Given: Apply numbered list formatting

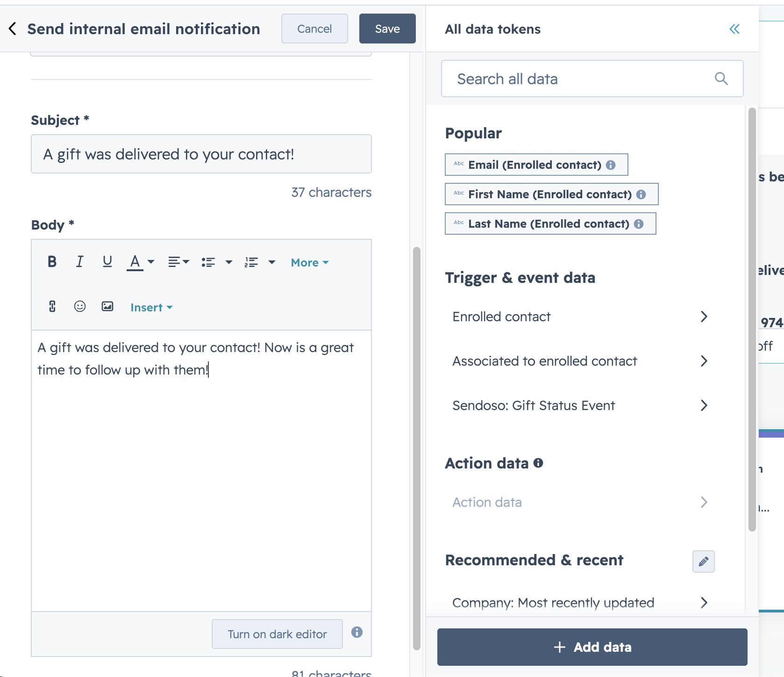Looking at the screenshot, I should [x=251, y=262].
